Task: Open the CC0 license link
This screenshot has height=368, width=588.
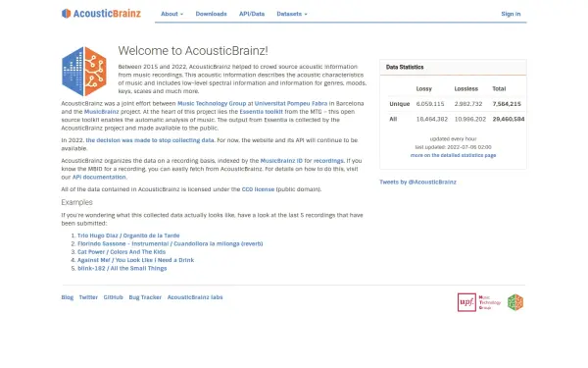Action: (x=258, y=189)
